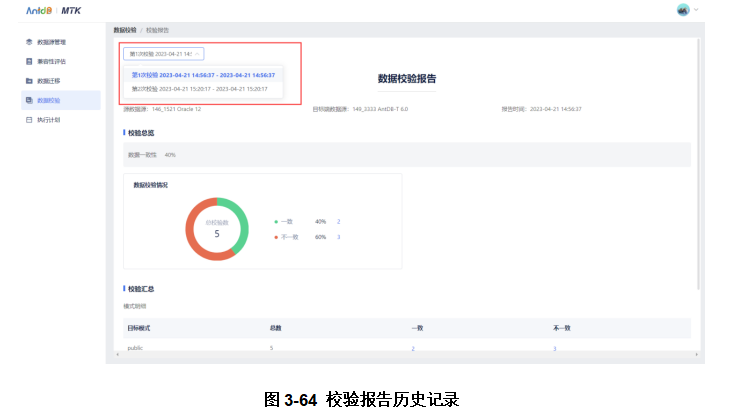
Task: Click the 执行计划 sidebar icon
Action: (29, 120)
